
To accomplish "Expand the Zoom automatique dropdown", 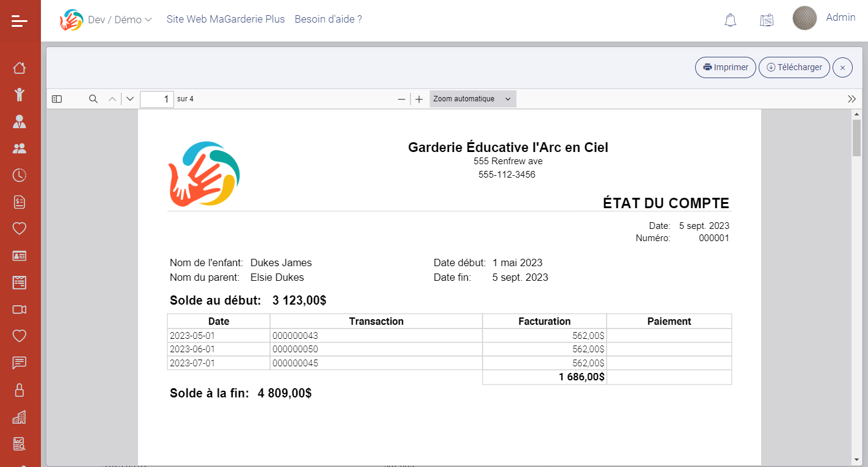I will coord(472,99).
